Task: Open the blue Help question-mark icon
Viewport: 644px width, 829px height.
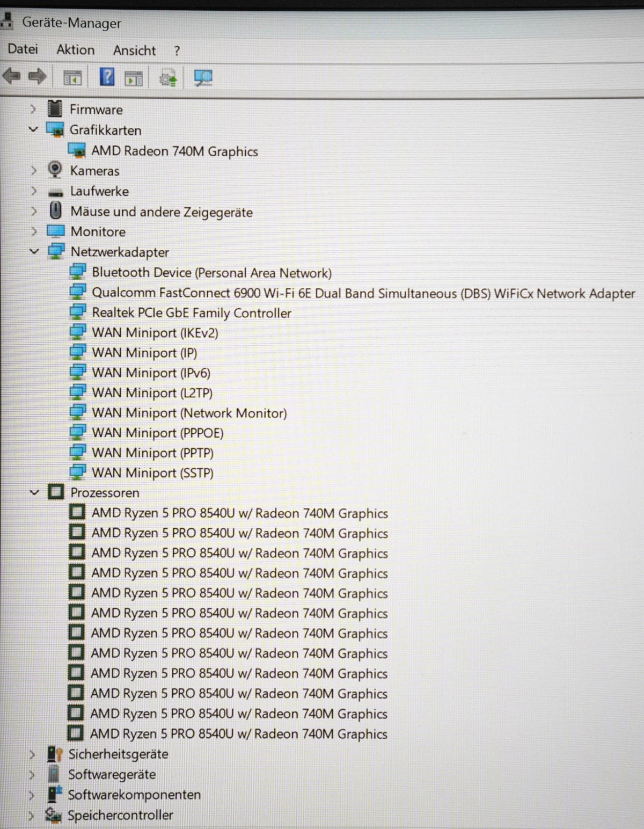Action: point(107,77)
